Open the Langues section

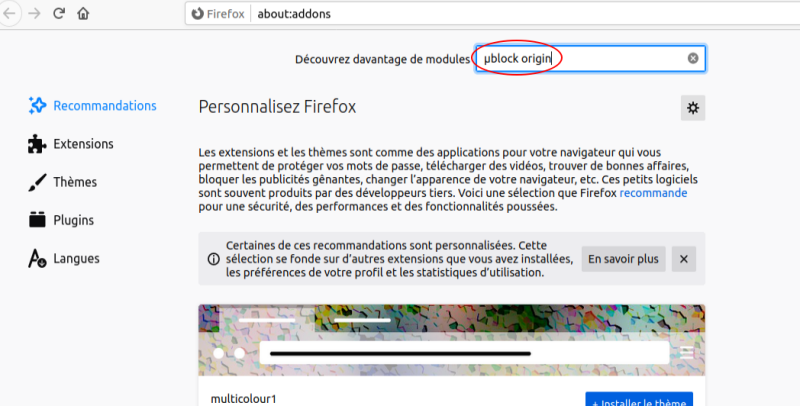[64, 259]
